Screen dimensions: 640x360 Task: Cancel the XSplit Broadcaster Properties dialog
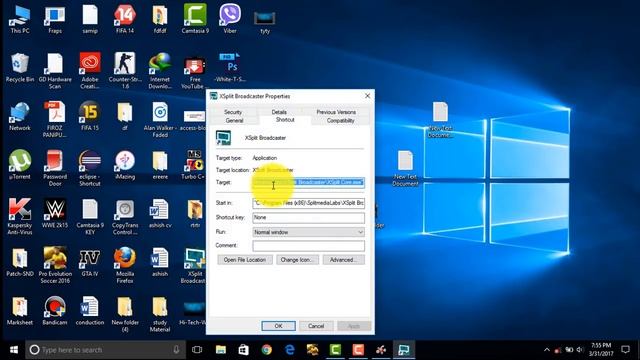coord(316,326)
